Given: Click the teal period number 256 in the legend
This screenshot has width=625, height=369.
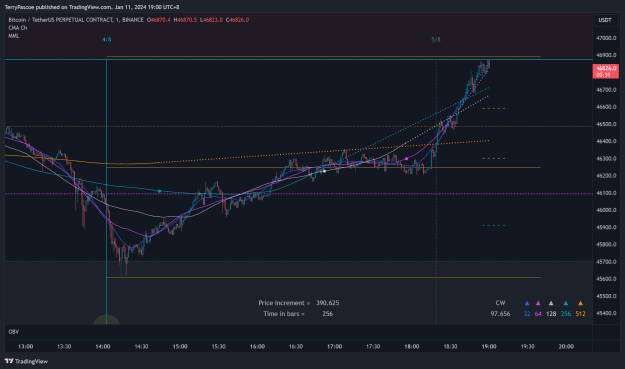Looking at the screenshot, I should click(x=566, y=314).
